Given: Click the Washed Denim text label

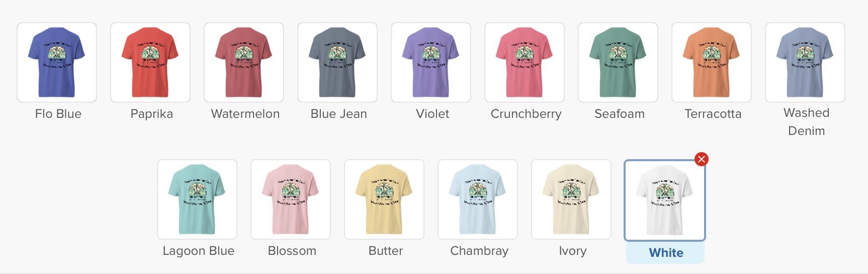Looking at the screenshot, I should [806, 122].
